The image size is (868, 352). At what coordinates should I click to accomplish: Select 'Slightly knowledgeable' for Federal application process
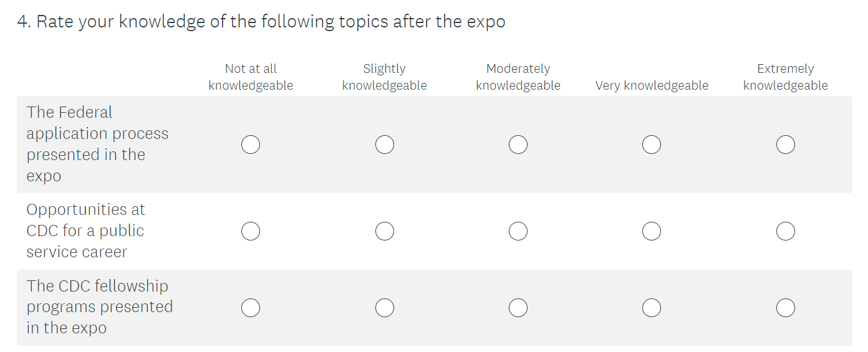pos(385,145)
